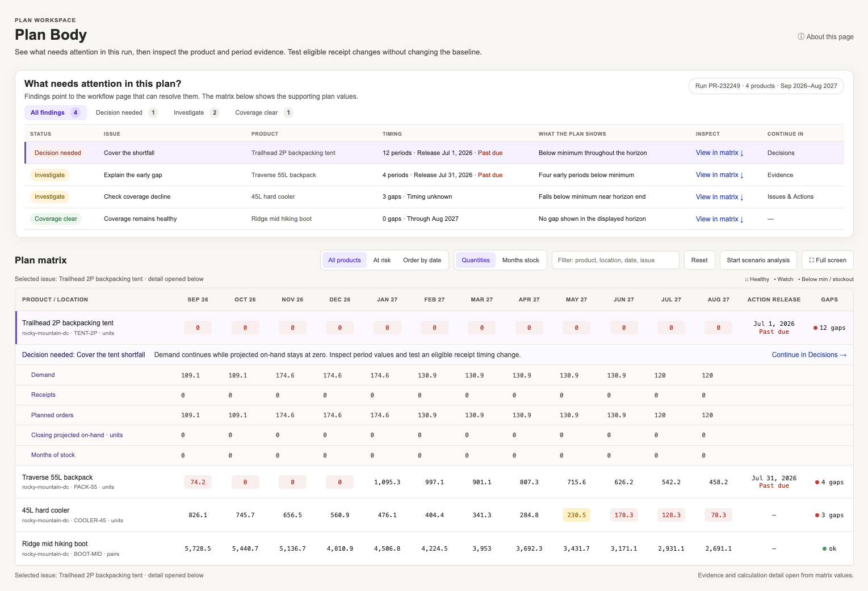The height and width of the screenshot is (591, 868).
Task: Select the All findings tab
Action: pos(55,112)
